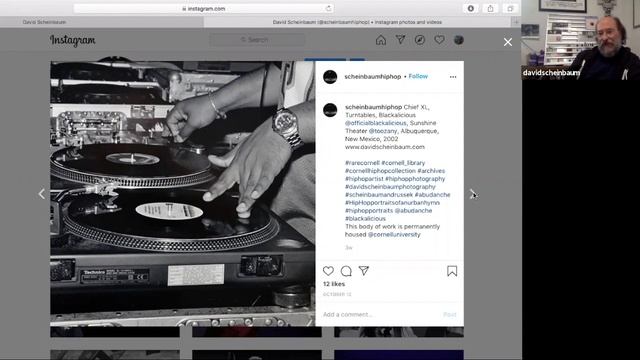The width and height of the screenshot is (640, 360).
Task: Click the instagram.com address bar
Action: (x=203, y=8)
